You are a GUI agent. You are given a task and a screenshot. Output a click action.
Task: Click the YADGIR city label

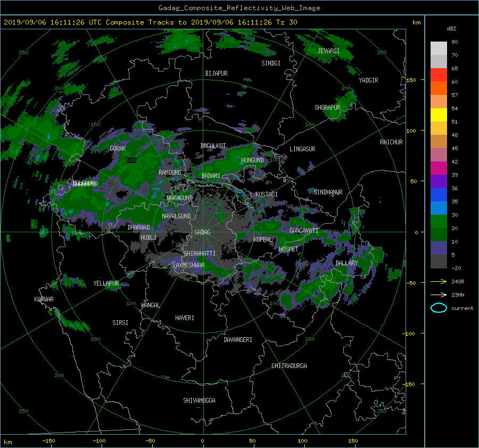(x=368, y=80)
